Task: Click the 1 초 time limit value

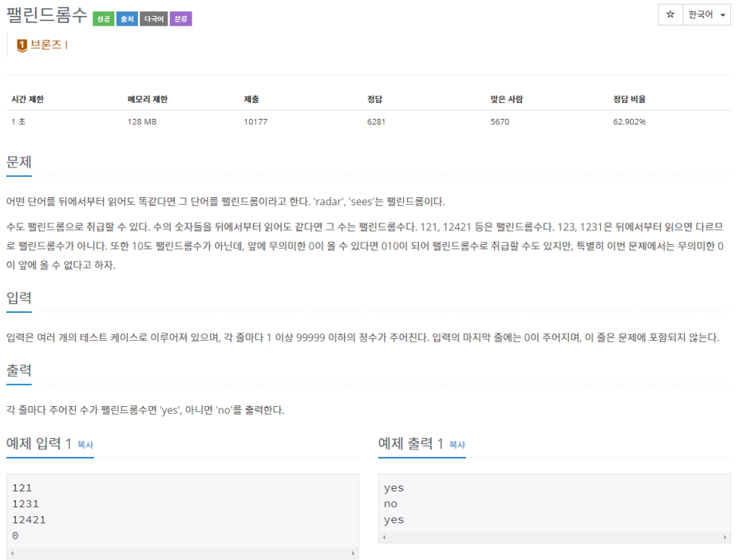Action: 18,122
